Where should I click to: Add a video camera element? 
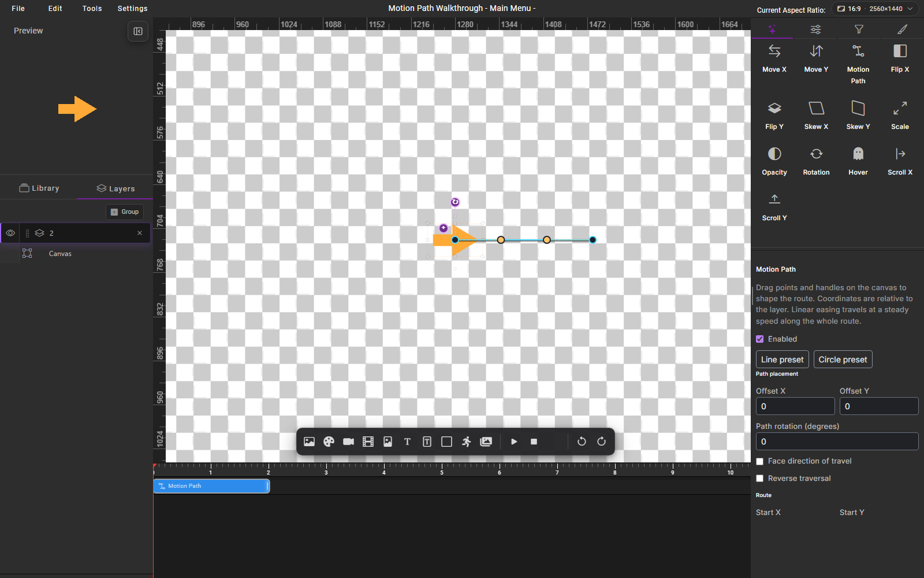pos(349,442)
